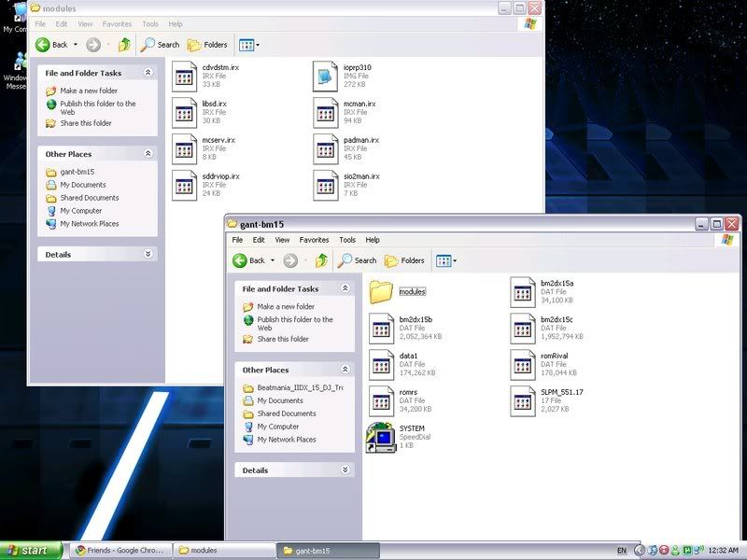Expand Details panel in gant-bm15
747x560 pixels.
[x=345, y=469]
